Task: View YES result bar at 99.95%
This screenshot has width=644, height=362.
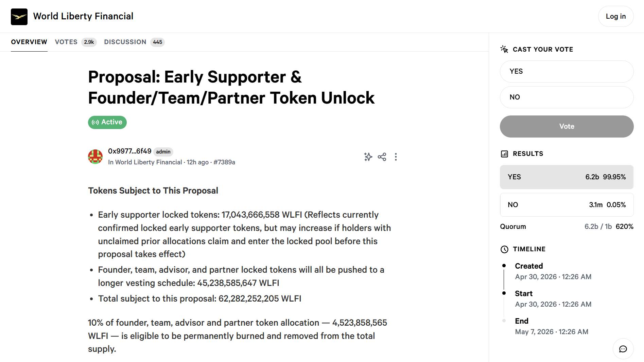Action: (x=567, y=177)
